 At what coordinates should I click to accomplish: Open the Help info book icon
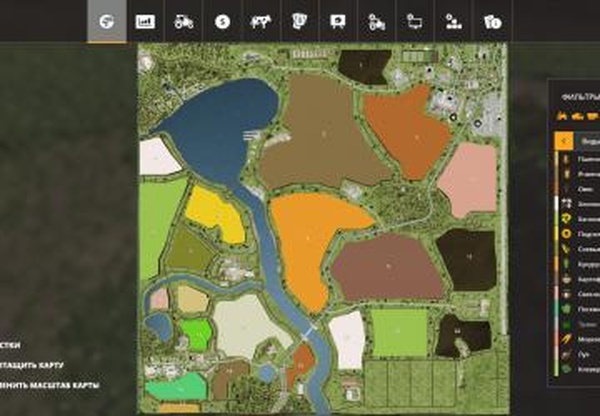pos(492,22)
